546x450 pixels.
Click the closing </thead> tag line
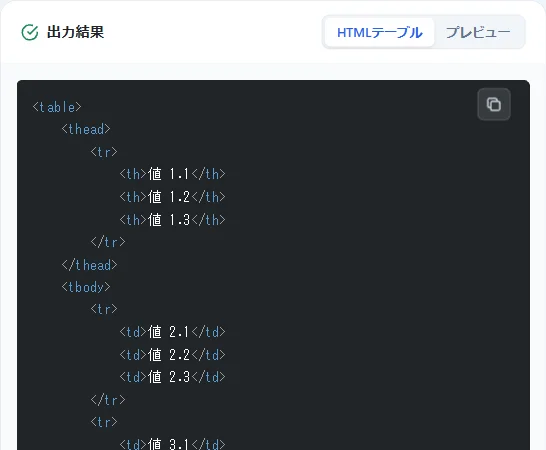[x=89, y=265]
